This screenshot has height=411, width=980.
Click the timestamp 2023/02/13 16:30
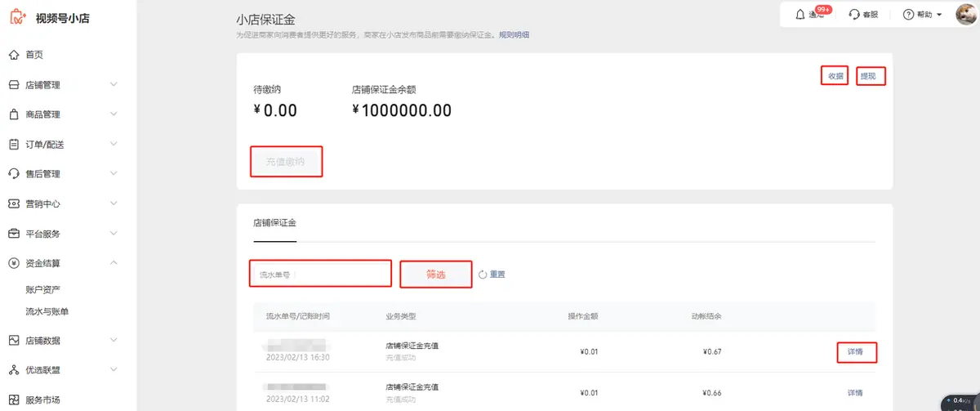(x=298, y=357)
